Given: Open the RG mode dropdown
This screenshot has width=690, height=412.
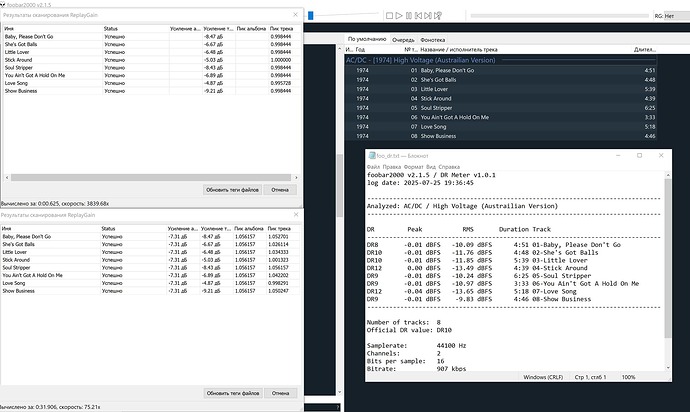Looking at the screenshot, I should pos(676,16).
